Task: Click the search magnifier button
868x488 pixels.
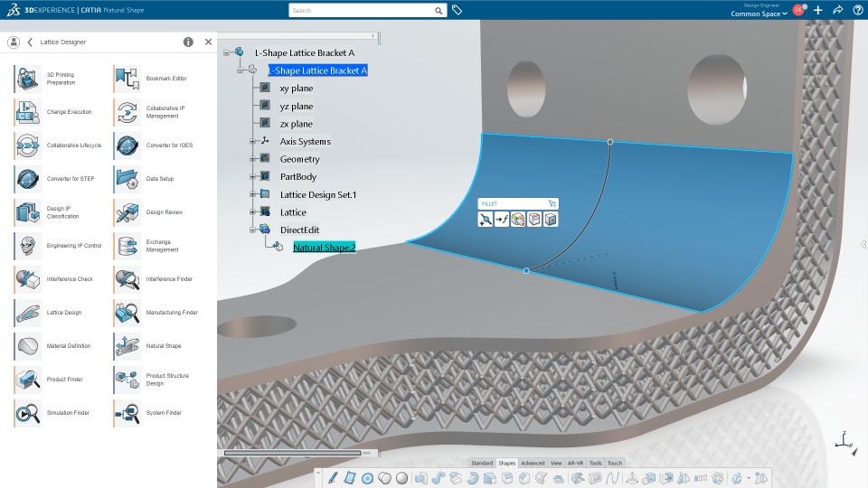Action: point(439,11)
